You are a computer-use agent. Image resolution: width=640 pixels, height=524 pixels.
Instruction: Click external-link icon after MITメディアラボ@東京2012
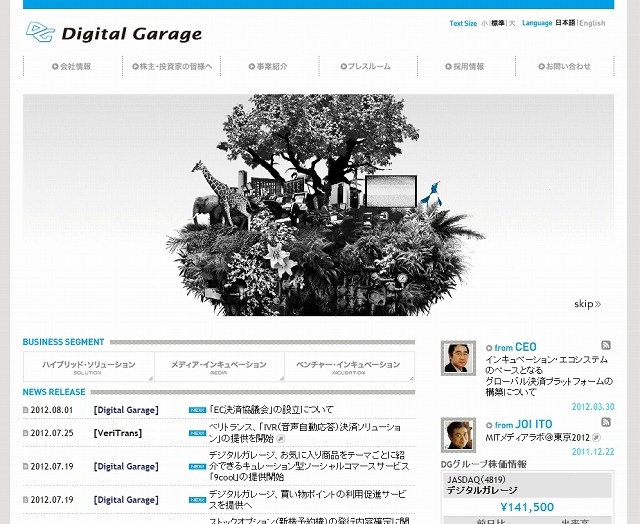[596, 438]
